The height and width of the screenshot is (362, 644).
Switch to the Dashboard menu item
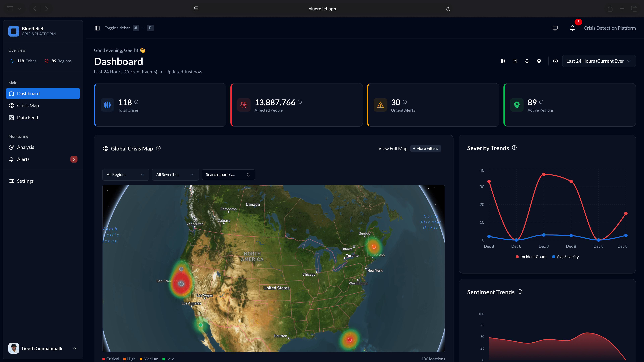click(x=28, y=94)
